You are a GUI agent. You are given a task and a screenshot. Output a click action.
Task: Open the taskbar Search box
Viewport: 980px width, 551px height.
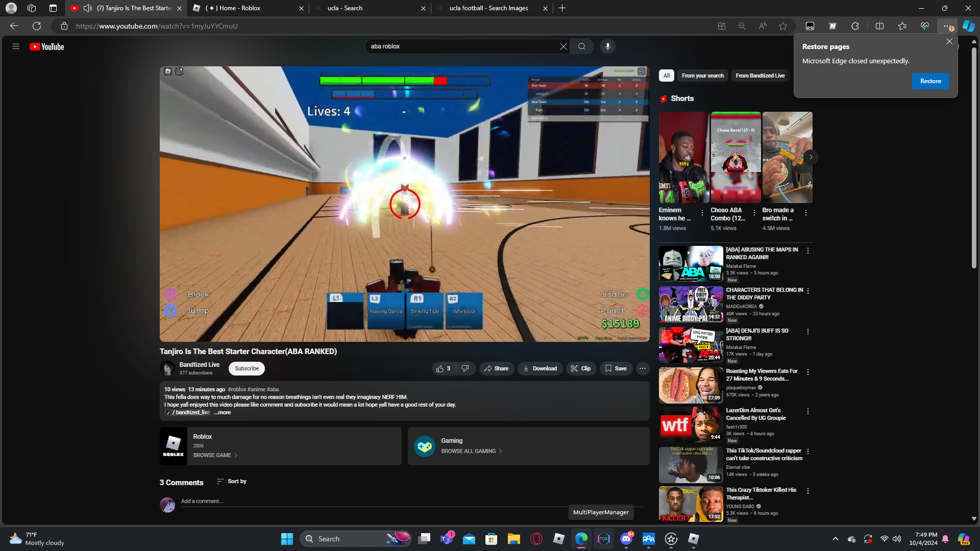(x=356, y=539)
